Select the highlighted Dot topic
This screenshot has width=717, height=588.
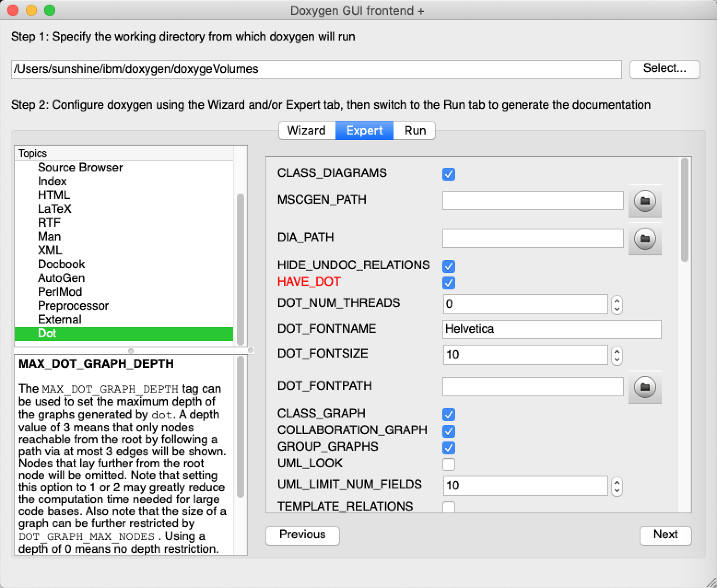tap(124, 334)
